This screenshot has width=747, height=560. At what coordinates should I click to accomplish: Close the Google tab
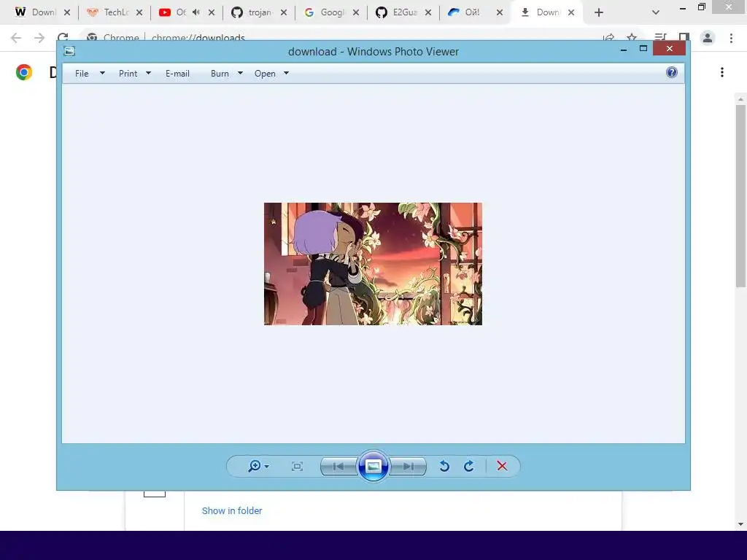point(356,13)
